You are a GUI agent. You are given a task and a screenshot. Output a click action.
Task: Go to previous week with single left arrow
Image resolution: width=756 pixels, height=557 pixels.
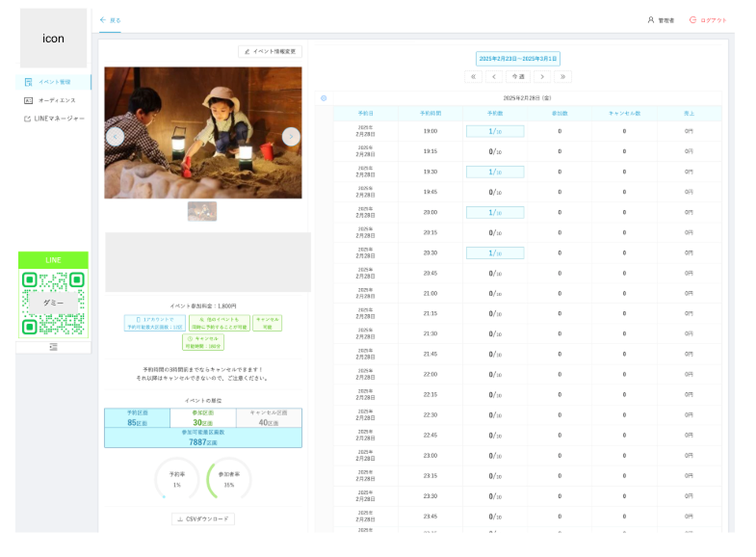point(494,76)
